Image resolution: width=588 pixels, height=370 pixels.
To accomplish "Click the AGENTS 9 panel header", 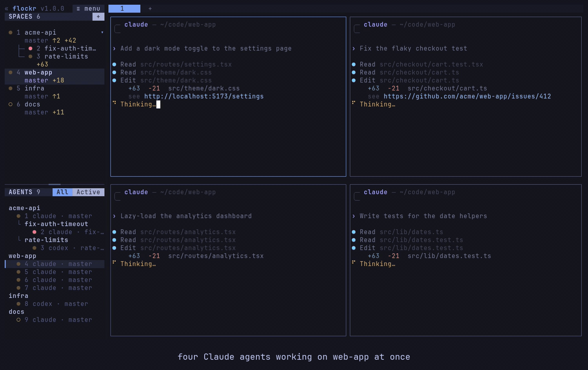I will [24, 192].
